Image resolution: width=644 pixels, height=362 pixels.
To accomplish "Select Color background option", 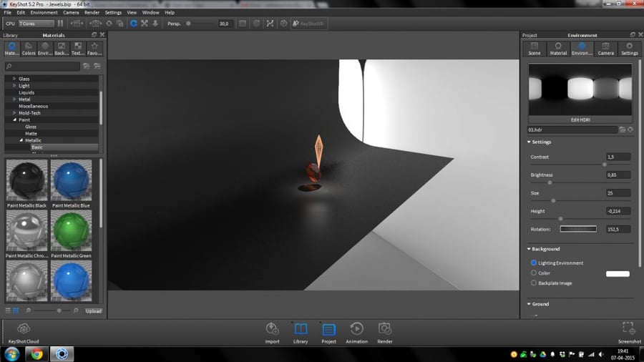I will pyautogui.click(x=534, y=273).
